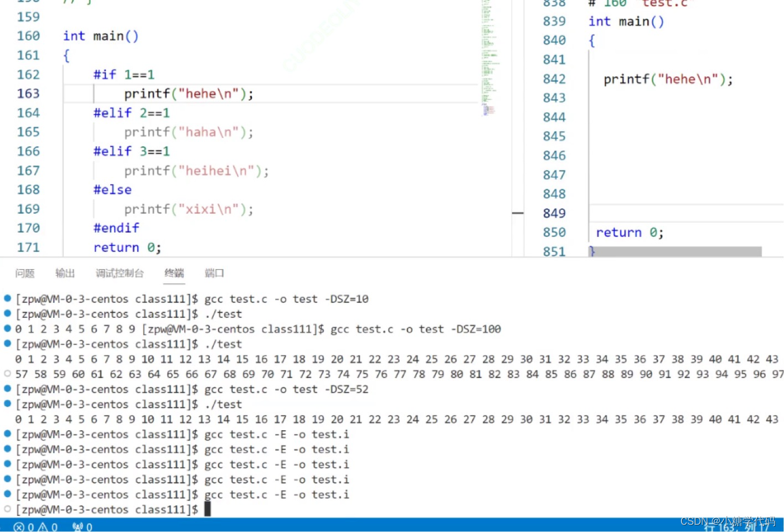Viewport: 784px width, 532px height.
Task: Click the printf("hehe\n") line in left editor
Action: pos(189,94)
